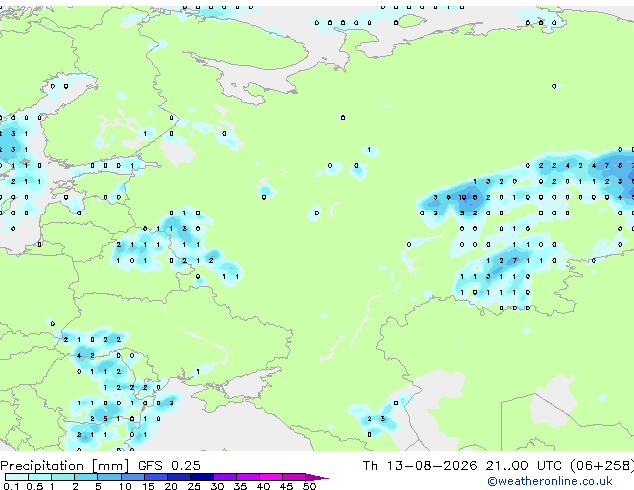This screenshot has width=634, height=490.
Task: Click the '10' precipitation value on the map
Action: (462, 197)
